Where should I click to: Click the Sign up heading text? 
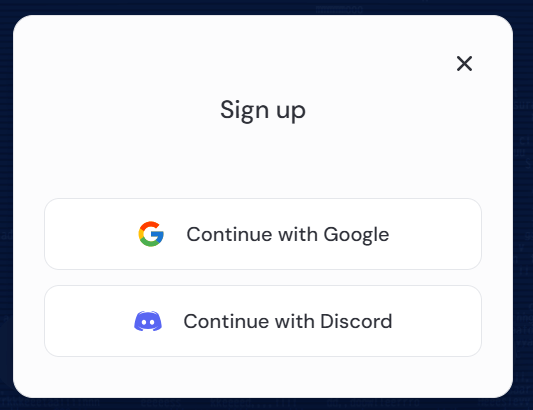(x=263, y=110)
